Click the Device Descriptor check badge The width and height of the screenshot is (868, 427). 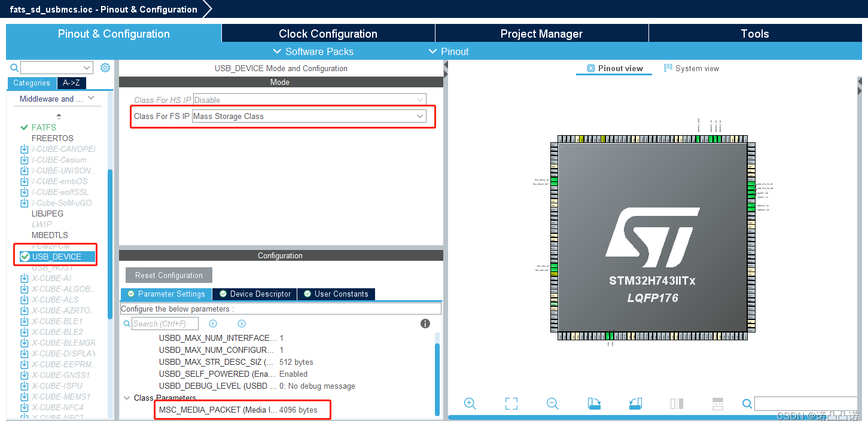pos(224,294)
